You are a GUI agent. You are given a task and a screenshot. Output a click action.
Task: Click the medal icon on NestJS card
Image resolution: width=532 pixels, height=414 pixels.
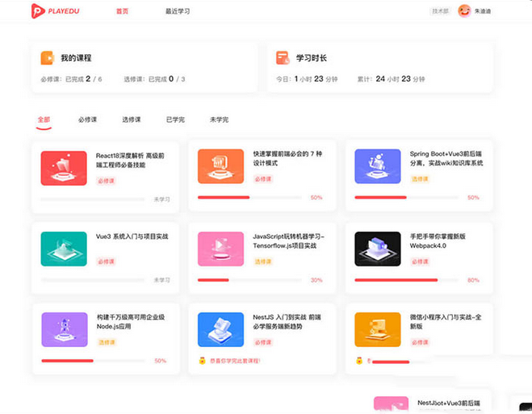202,361
